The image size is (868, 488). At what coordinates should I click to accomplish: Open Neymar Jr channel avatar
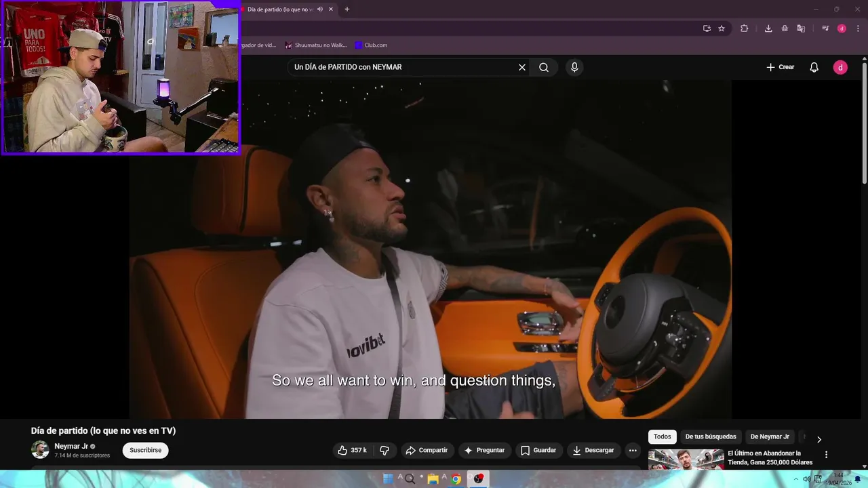pos(40,450)
